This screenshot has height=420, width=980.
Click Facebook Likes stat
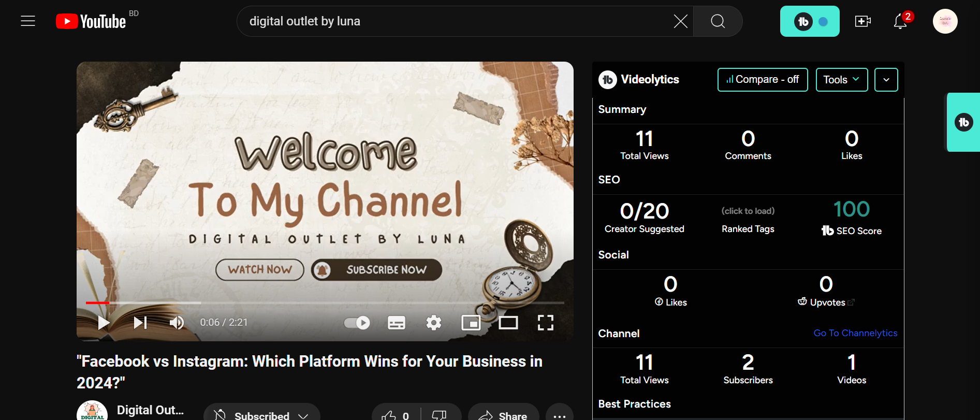tap(670, 292)
